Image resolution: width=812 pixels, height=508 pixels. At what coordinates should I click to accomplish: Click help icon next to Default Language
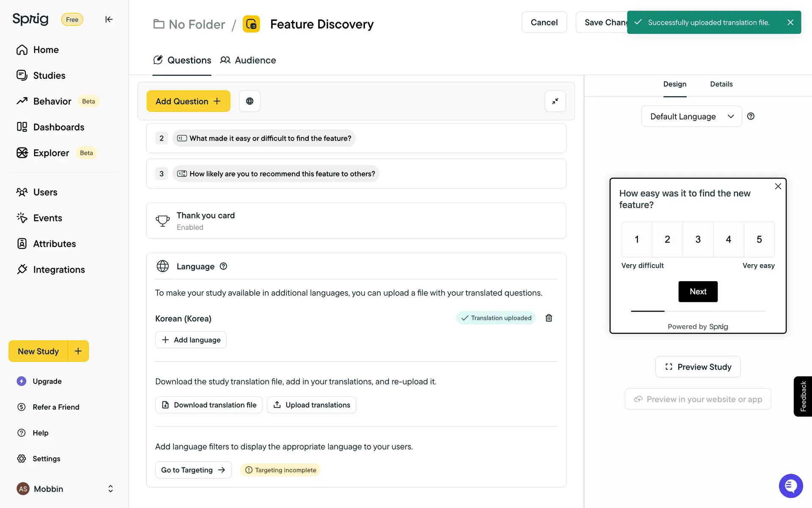[x=751, y=116]
